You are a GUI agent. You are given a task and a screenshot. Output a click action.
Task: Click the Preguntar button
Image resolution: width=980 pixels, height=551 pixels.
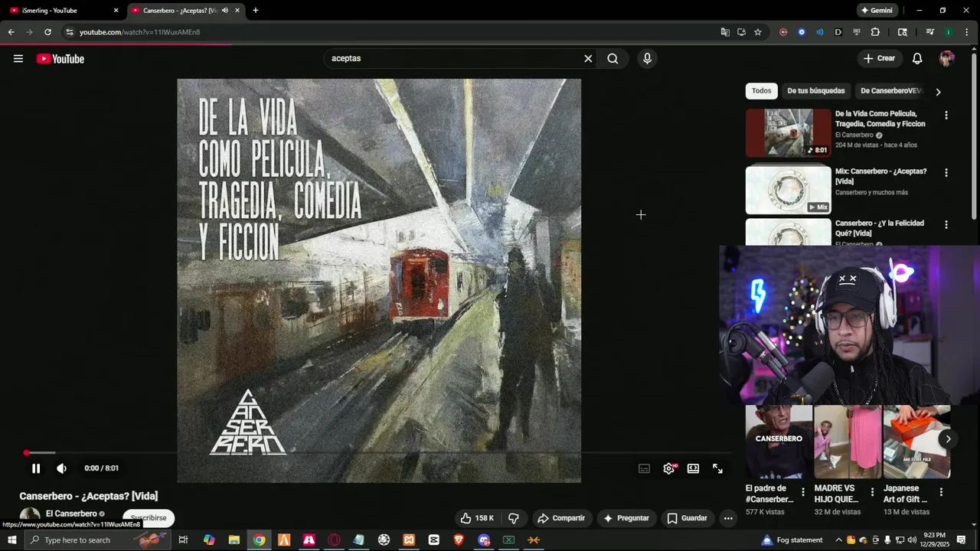coord(626,518)
